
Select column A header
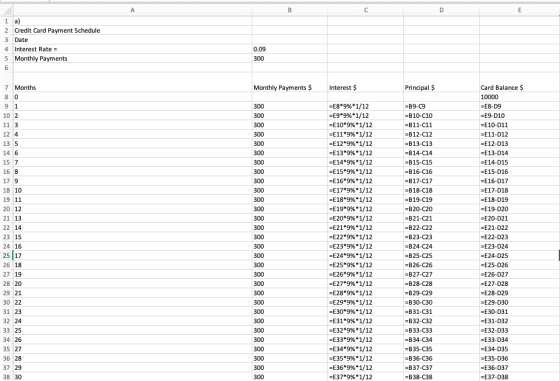(x=132, y=10)
